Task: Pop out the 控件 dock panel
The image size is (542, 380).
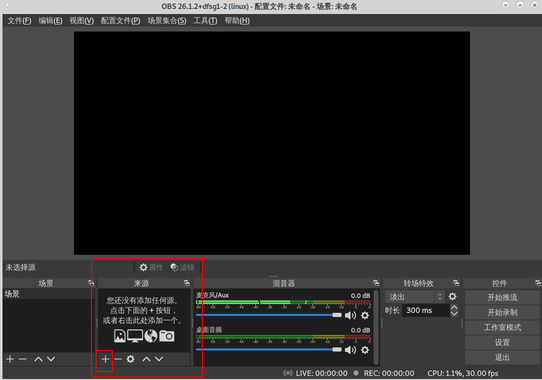Action: tap(538, 283)
